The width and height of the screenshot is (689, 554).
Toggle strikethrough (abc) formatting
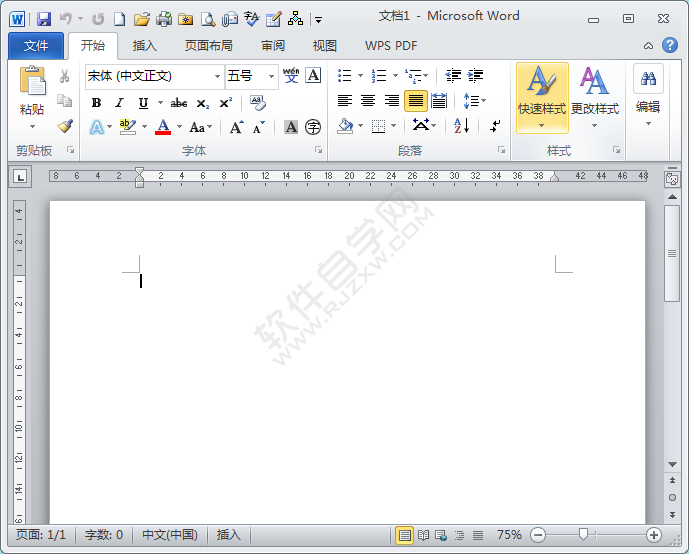coord(179,103)
